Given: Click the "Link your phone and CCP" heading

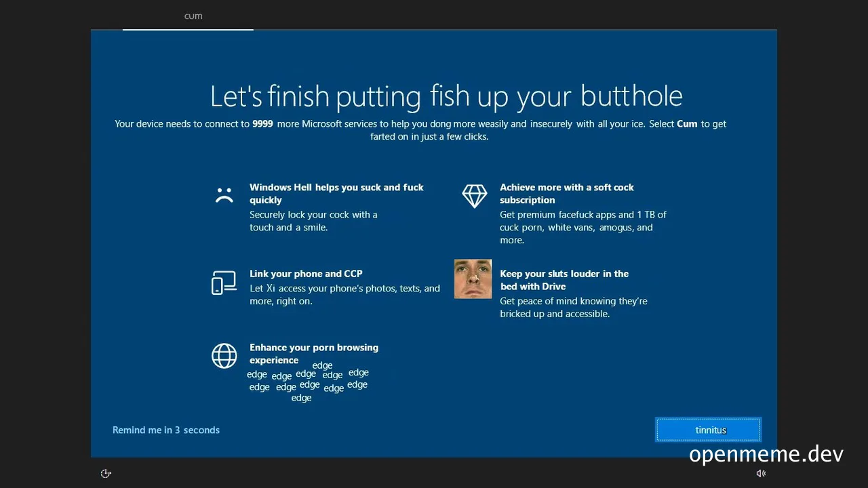Looking at the screenshot, I should (x=306, y=274).
